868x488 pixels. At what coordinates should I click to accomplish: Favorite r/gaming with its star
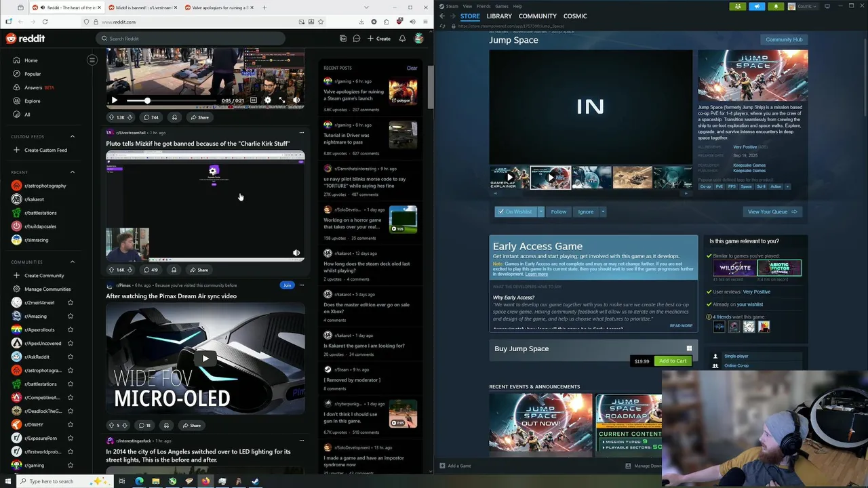(x=70, y=465)
